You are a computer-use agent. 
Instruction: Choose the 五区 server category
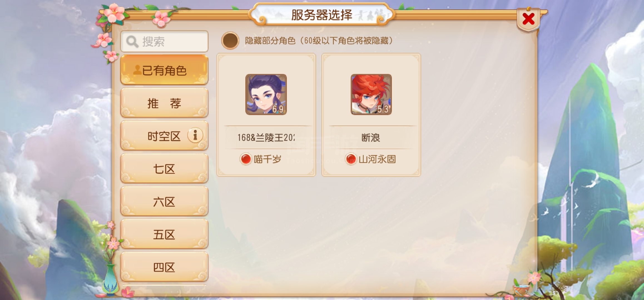[x=164, y=234]
